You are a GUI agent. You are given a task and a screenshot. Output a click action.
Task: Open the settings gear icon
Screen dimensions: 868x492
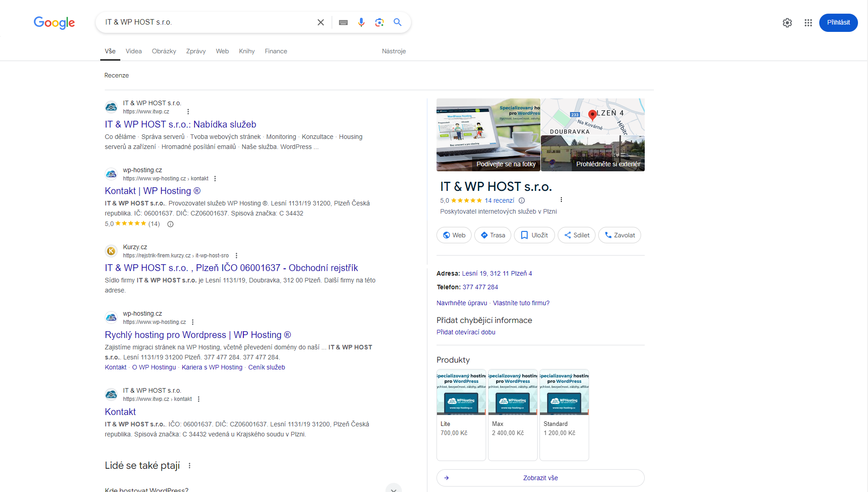click(x=787, y=23)
